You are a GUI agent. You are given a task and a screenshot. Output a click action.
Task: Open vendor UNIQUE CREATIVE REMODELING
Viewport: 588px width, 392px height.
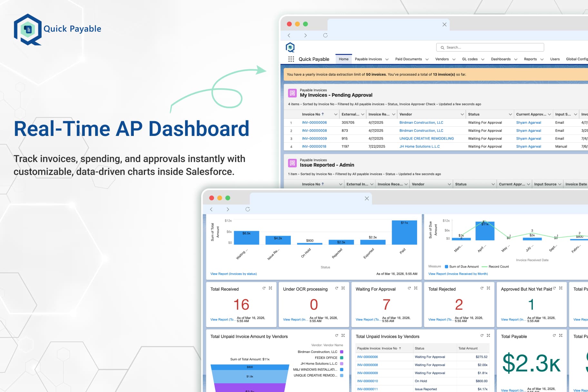pos(426,139)
